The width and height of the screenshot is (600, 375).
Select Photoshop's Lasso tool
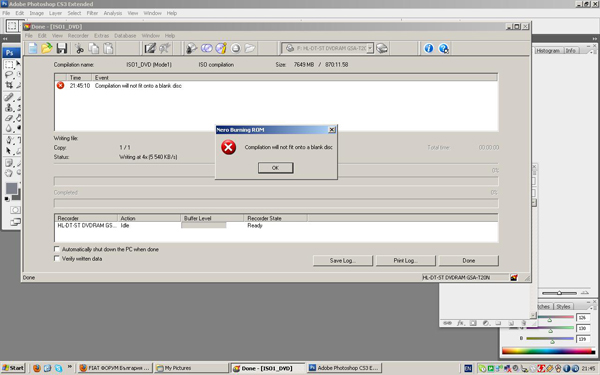pos(9,75)
